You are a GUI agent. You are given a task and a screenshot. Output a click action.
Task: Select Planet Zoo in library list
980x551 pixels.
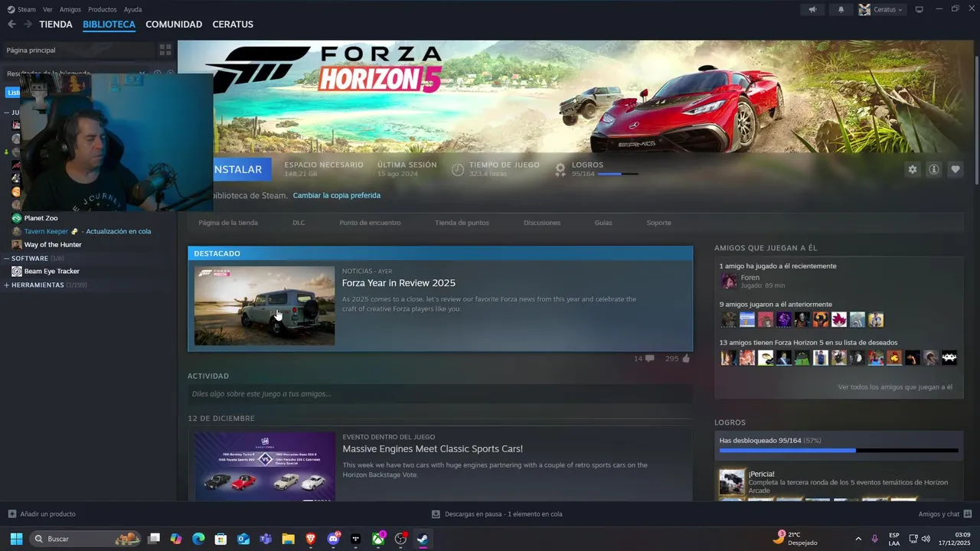click(41, 218)
